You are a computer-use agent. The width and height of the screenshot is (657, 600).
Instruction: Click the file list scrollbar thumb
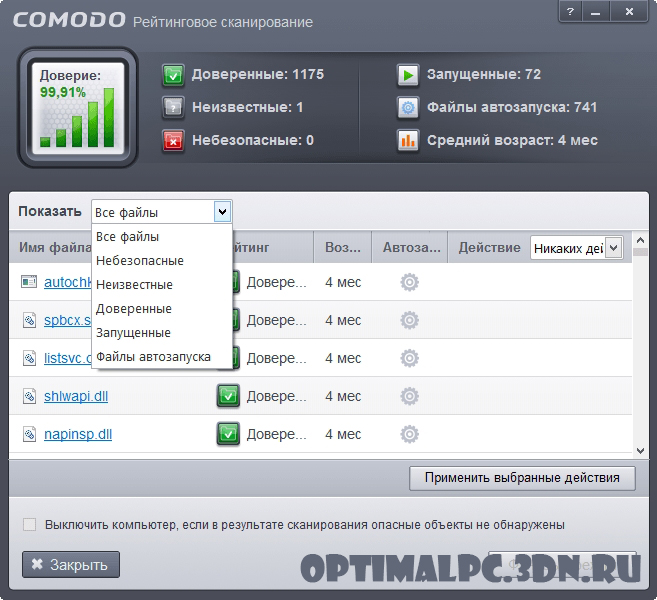(640, 252)
